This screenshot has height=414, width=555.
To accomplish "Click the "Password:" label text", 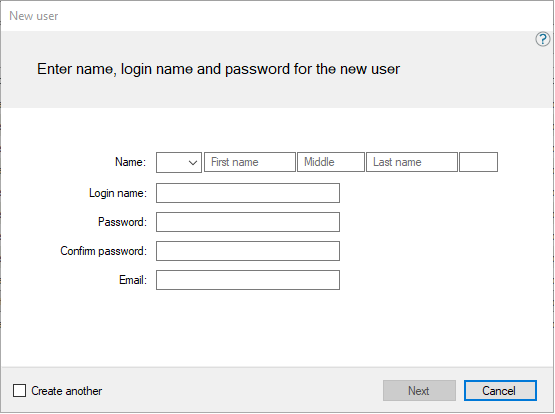I will (122, 222).
